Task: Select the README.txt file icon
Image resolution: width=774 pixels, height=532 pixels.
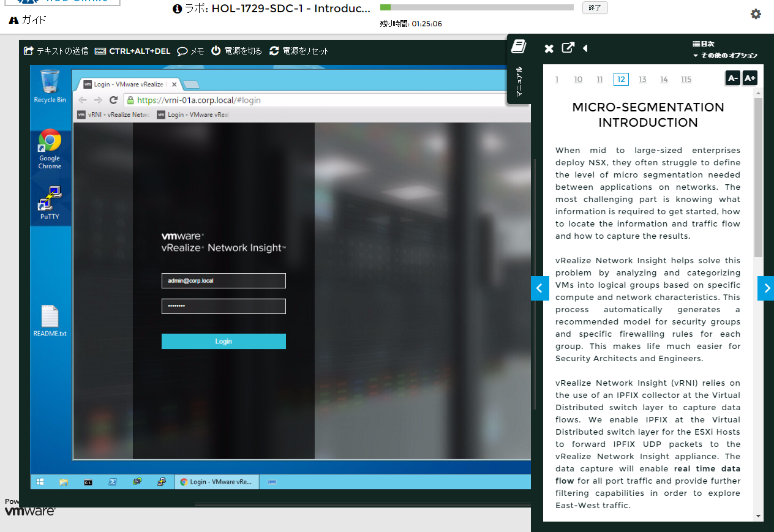Action: [x=50, y=321]
